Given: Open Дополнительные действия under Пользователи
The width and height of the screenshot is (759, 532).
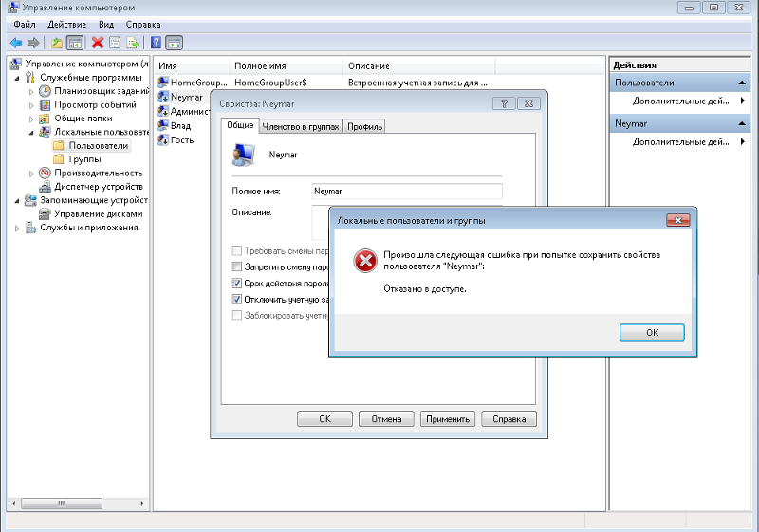Looking at the screenshot, I should coord(680,101).
